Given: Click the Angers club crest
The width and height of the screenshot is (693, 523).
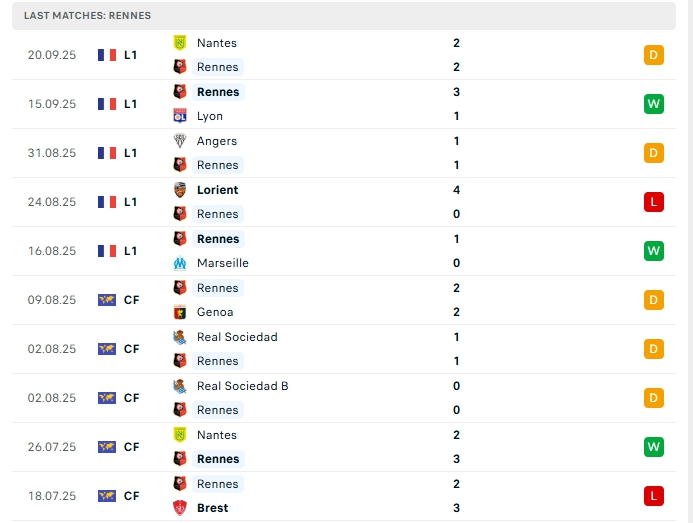Looking at the screenshot, I should point(180,141).
